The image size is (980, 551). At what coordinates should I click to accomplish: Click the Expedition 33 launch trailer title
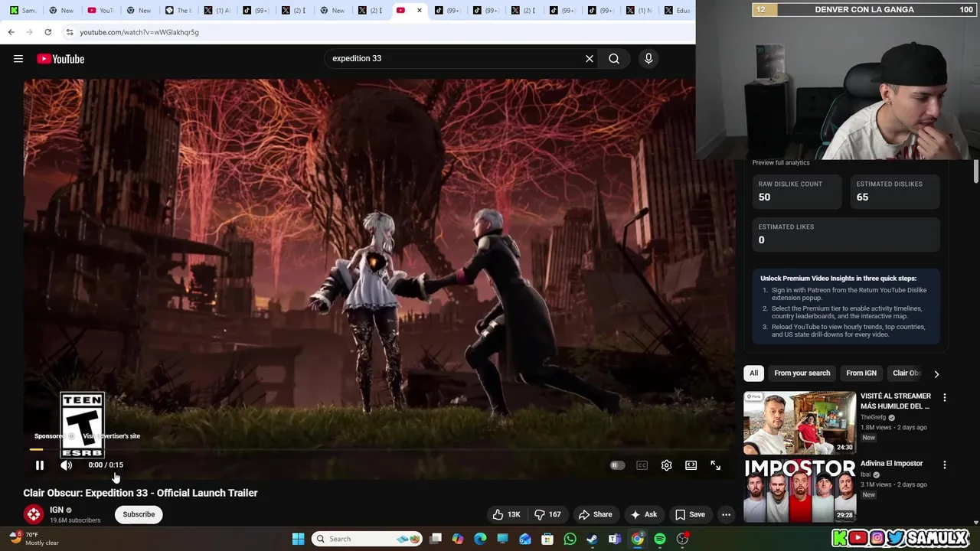click(x=140, y=493)
